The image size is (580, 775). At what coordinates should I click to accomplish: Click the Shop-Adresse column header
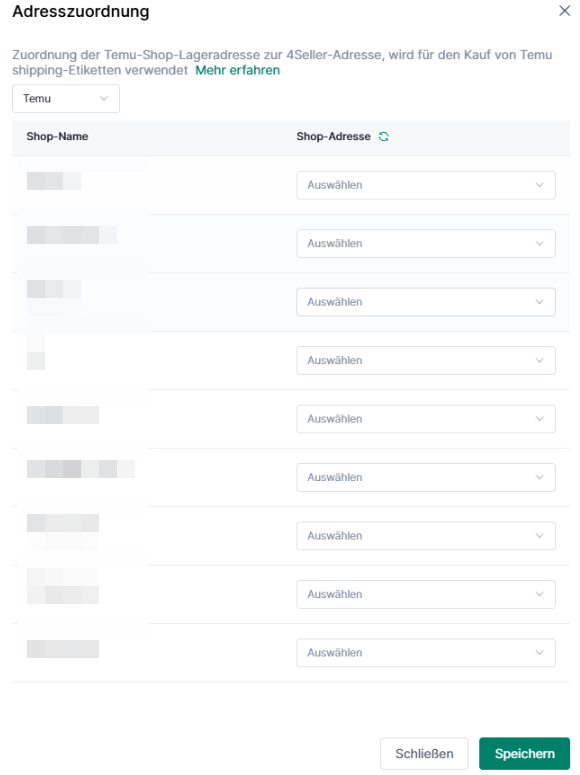click(333, 136)
